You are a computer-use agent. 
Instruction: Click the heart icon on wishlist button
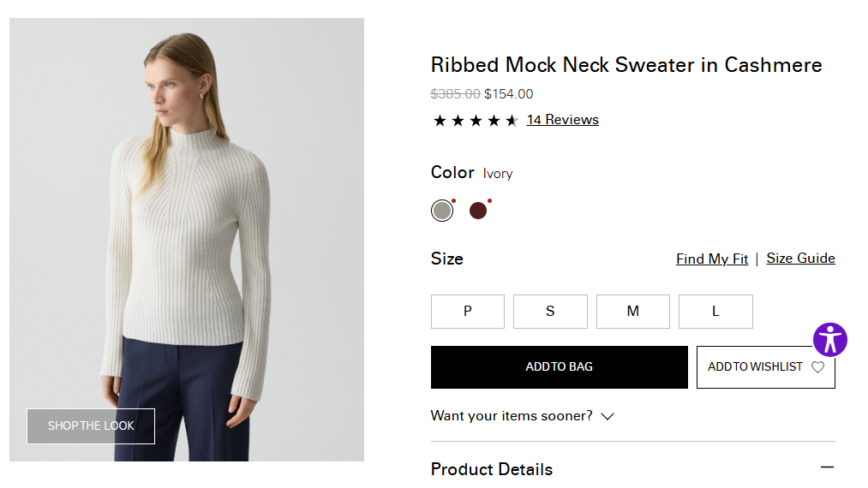[x=817, y=367]
